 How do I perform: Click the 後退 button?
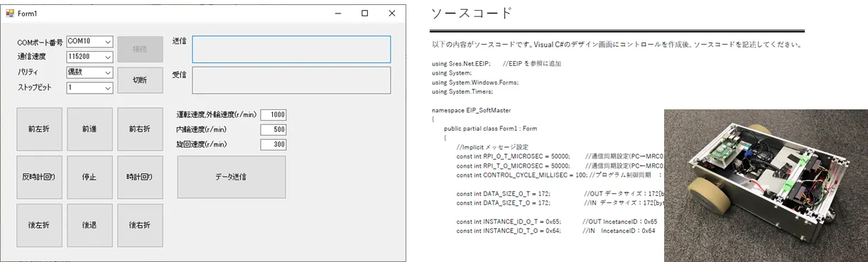tap(89, 225)
